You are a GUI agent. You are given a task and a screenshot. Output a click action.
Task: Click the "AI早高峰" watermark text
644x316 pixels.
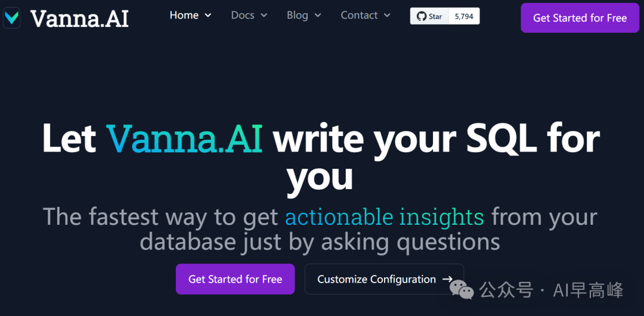588,290
